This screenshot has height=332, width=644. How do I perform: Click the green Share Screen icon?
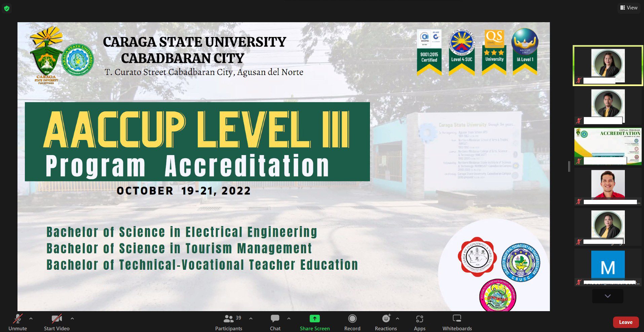tap(314, 318)
